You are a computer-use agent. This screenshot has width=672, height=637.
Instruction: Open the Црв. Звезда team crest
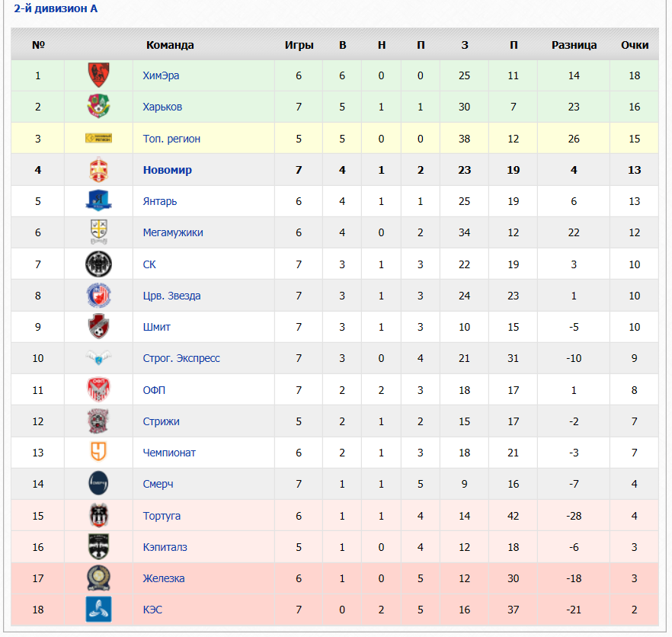(x=98, y=296)
